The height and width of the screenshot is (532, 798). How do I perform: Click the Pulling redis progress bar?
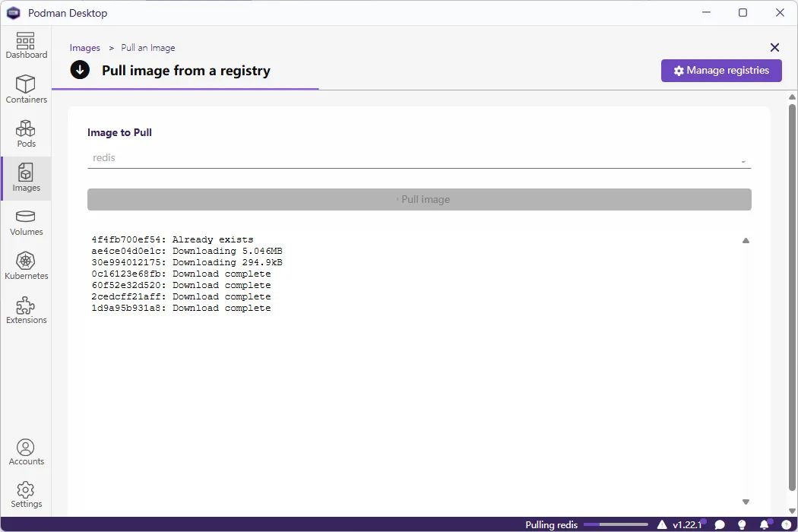click(x=616, y=524)
